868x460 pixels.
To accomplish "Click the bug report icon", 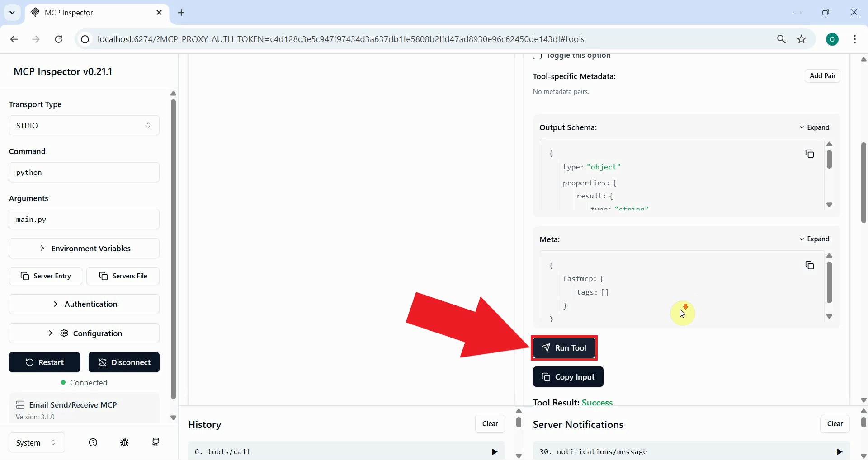I will pos(124,442).
